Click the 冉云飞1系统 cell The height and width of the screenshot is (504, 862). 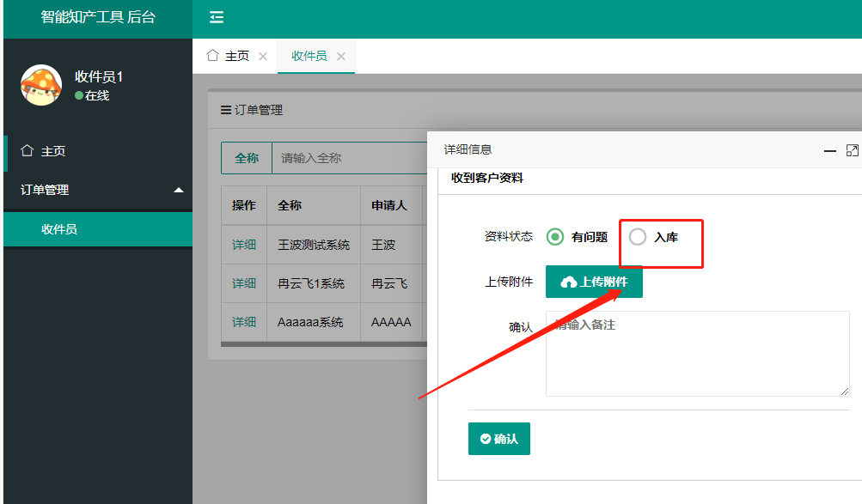point(314,283)
